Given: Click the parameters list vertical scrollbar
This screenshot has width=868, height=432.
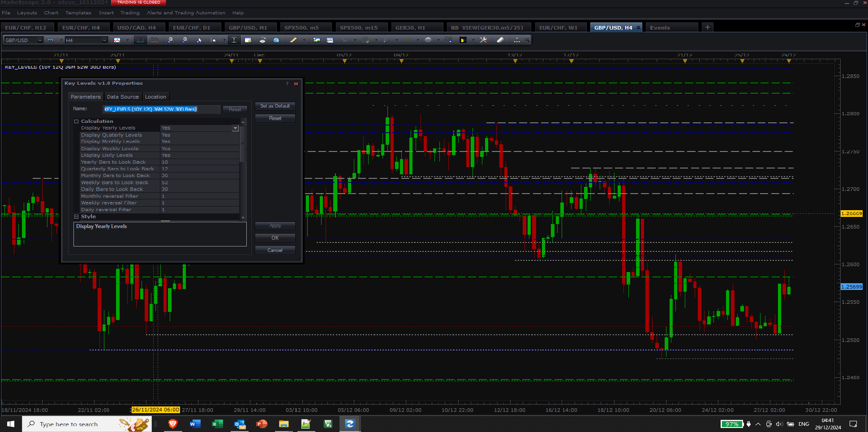Looking at the screenshot, I should point(243,144).
